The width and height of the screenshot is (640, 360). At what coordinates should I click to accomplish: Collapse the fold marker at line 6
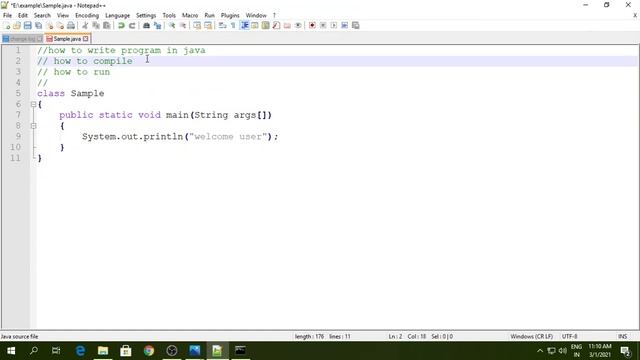[33, 104]
